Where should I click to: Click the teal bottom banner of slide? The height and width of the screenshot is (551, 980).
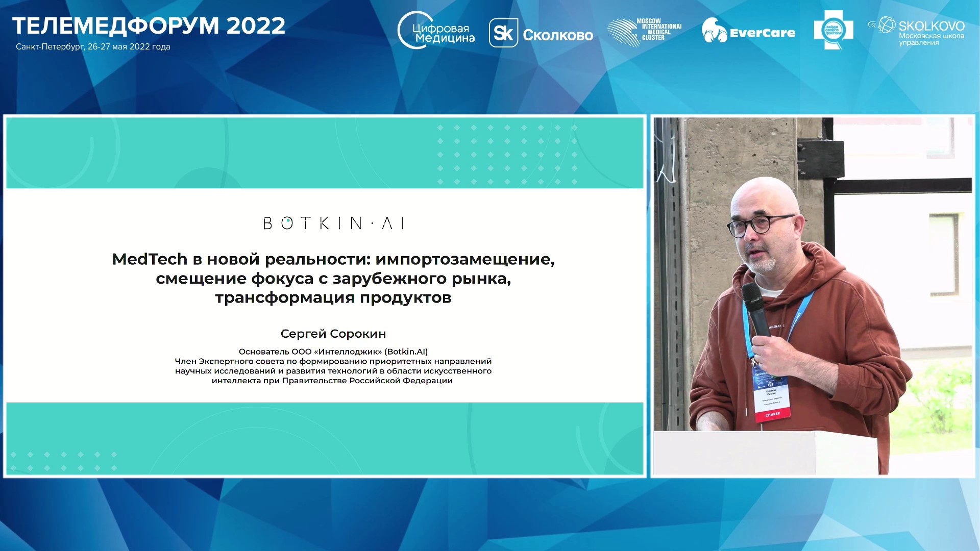[x=325, y=439]
